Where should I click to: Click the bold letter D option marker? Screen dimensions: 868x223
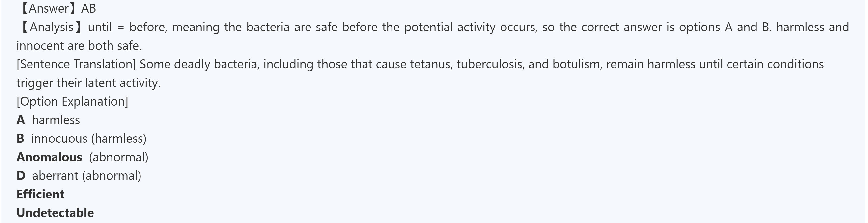tap(21, 175)
